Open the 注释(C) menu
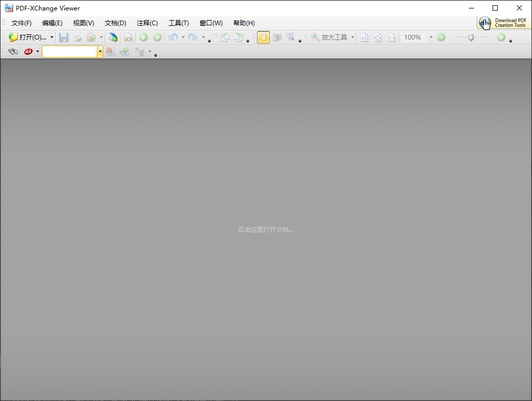 click(x=147, y=23)
